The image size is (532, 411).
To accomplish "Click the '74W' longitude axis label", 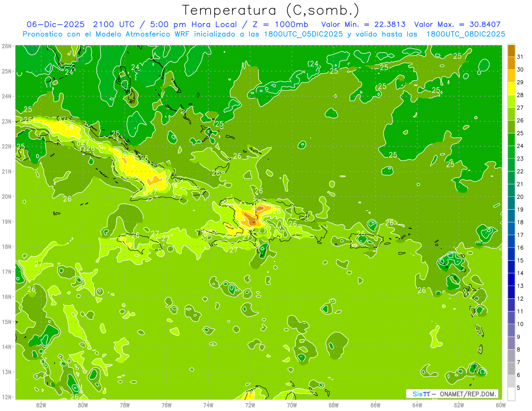I will (x=208, y=405).
